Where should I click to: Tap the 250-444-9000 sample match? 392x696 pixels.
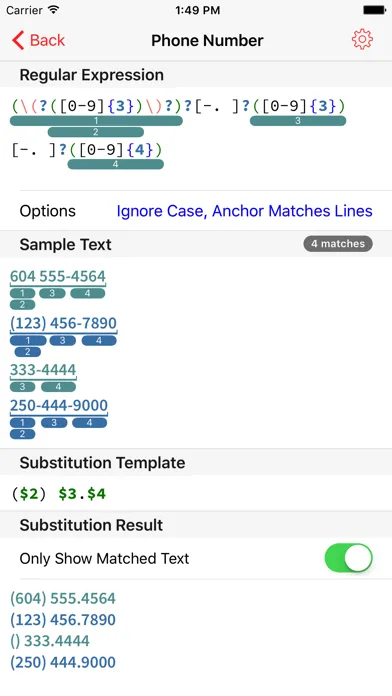click(59, 405)
